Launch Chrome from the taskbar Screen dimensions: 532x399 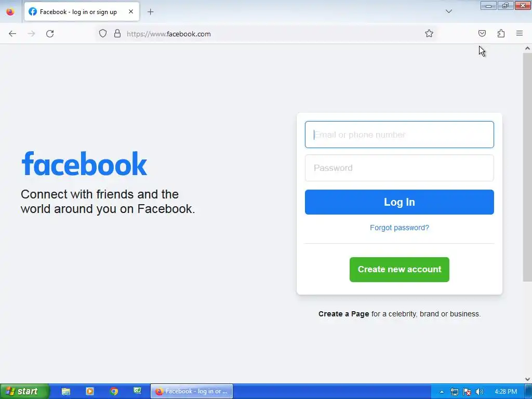pos(114,391)
